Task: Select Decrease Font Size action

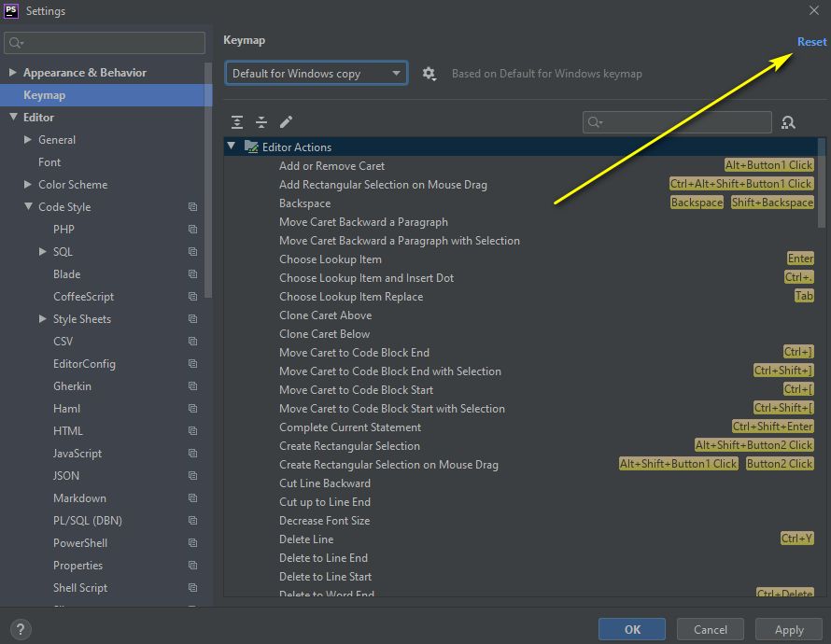Action: click(519, 521)
